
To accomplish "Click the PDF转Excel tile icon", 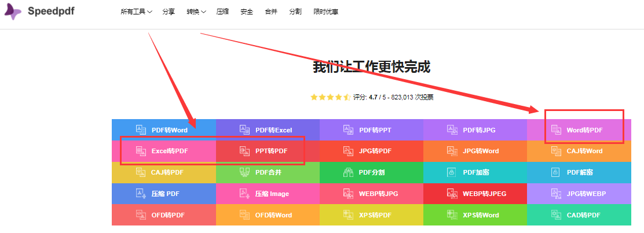I will click(x=245, y=130).
